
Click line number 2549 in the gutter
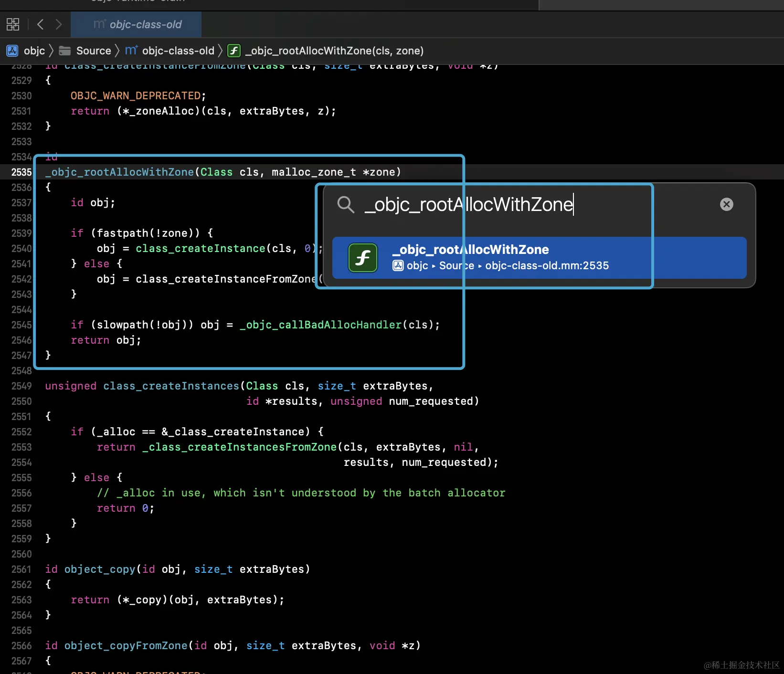[21, 386]
